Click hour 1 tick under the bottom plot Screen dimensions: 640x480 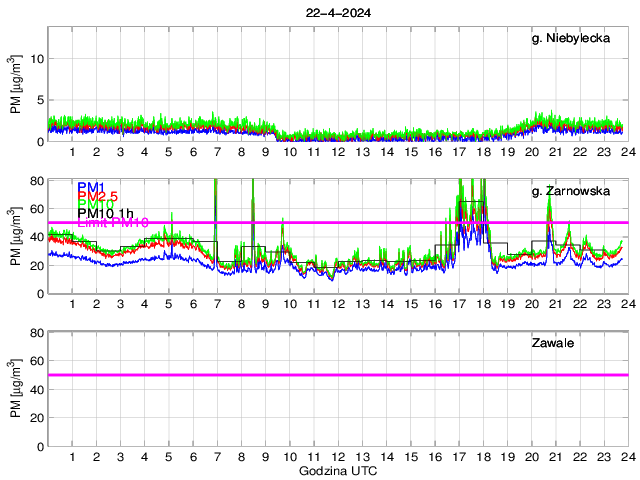[x=72, y=457]
